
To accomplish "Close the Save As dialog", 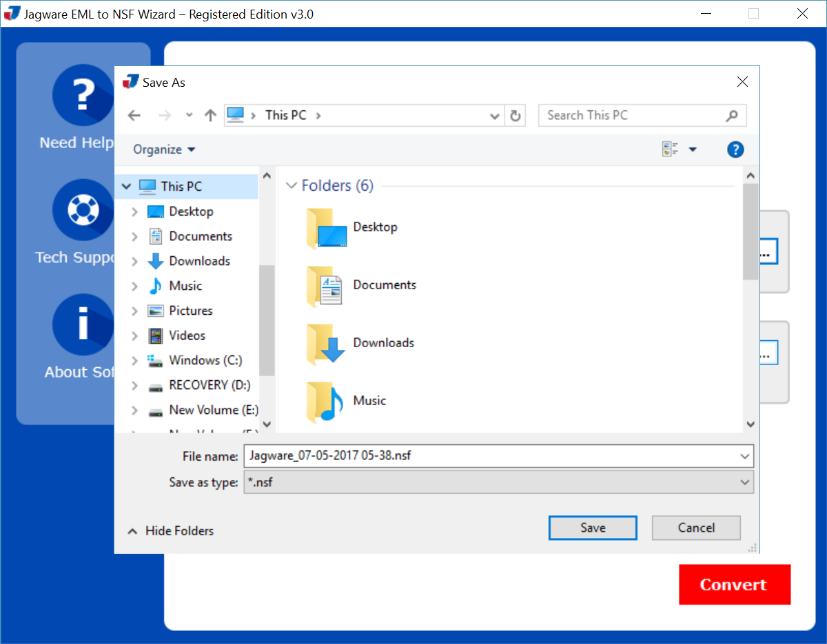I will (x=742, y=82).
